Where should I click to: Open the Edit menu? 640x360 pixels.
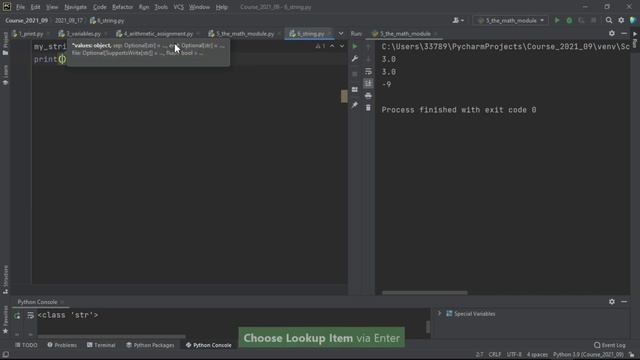click(x=36, y=7)
